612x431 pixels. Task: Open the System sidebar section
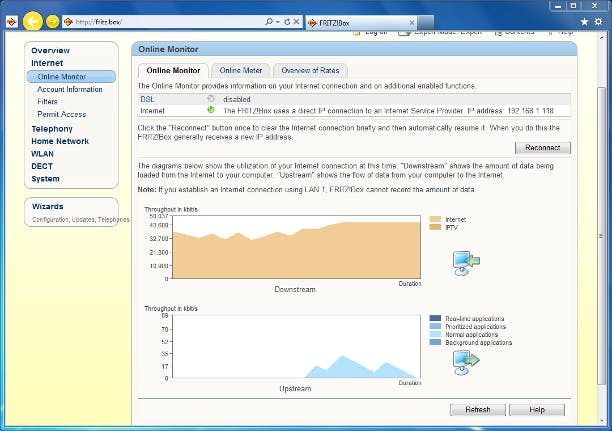[45, 178]
